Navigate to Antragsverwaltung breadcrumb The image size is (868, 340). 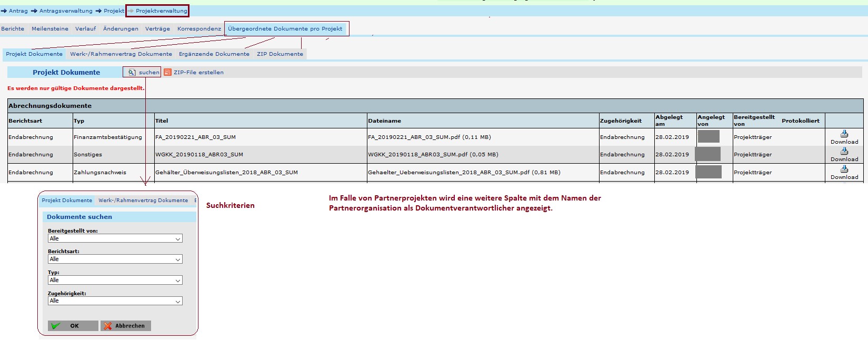point(66,11)
